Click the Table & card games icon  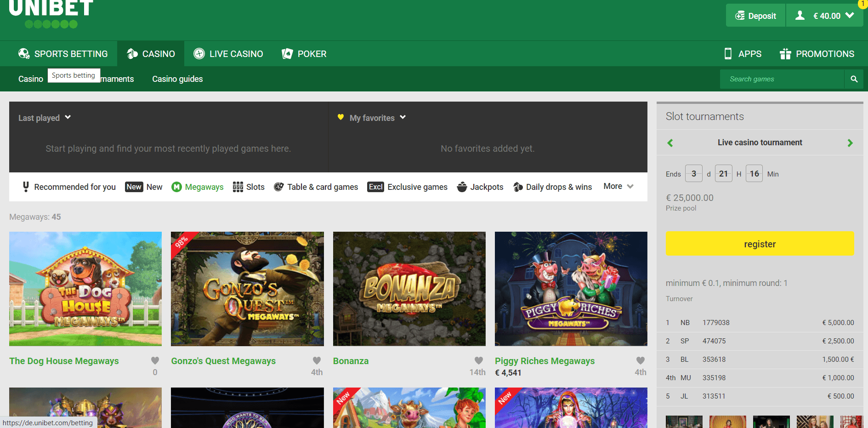click(x=278, y=187)
